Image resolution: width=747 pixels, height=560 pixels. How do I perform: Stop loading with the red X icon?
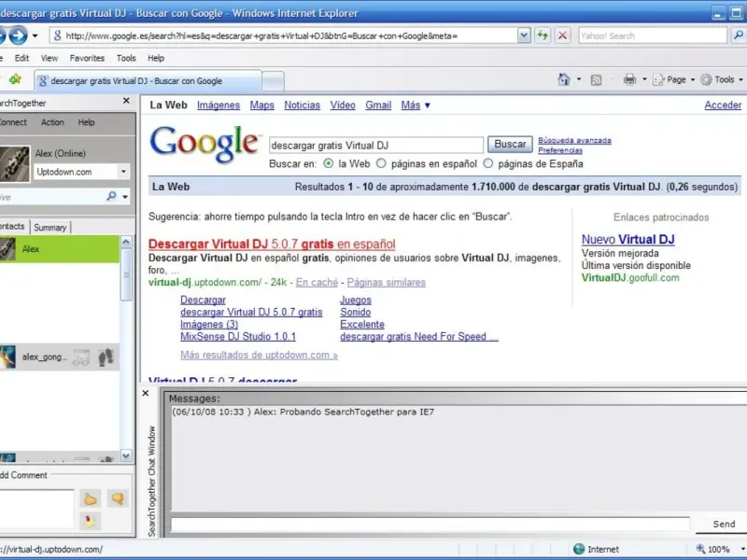563,35
